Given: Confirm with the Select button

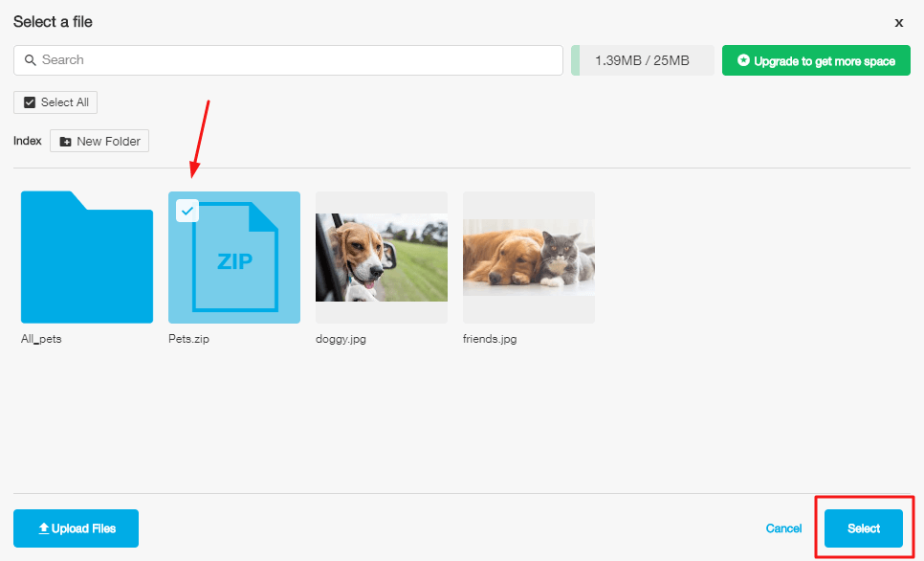Looking at the screenshot, I should pyautogui.click(x=864, y=528).
